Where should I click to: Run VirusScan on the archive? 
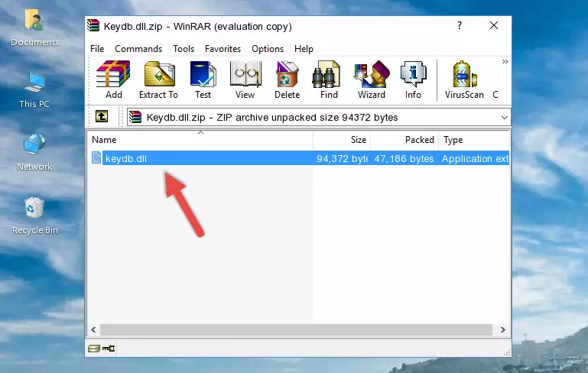pos(464,79)
